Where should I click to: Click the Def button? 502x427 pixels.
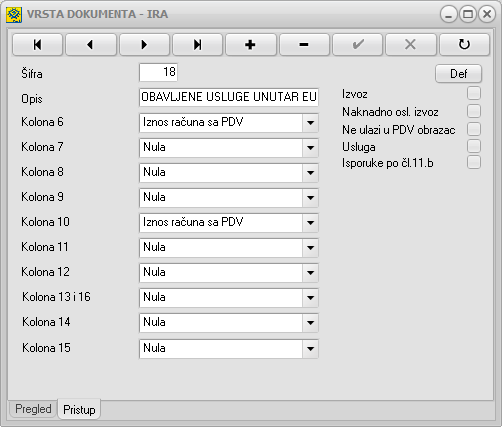tap(458, 74)
